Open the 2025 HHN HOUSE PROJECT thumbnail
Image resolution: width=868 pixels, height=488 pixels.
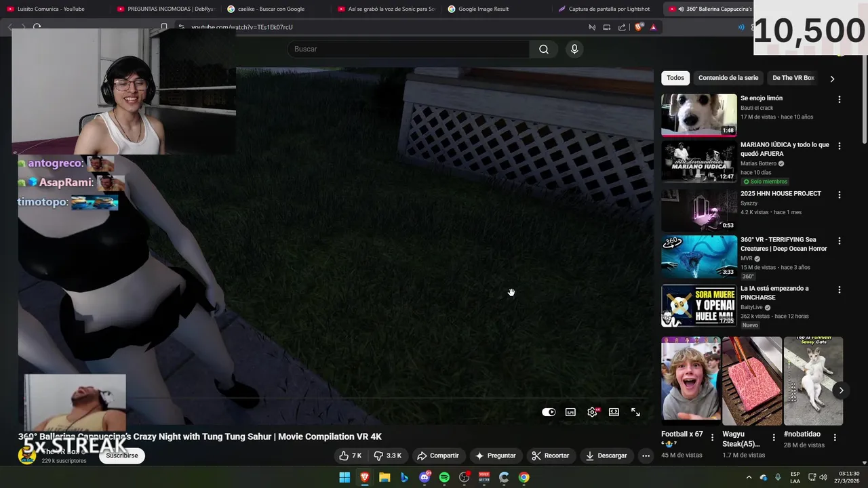(x=699, y=210)
